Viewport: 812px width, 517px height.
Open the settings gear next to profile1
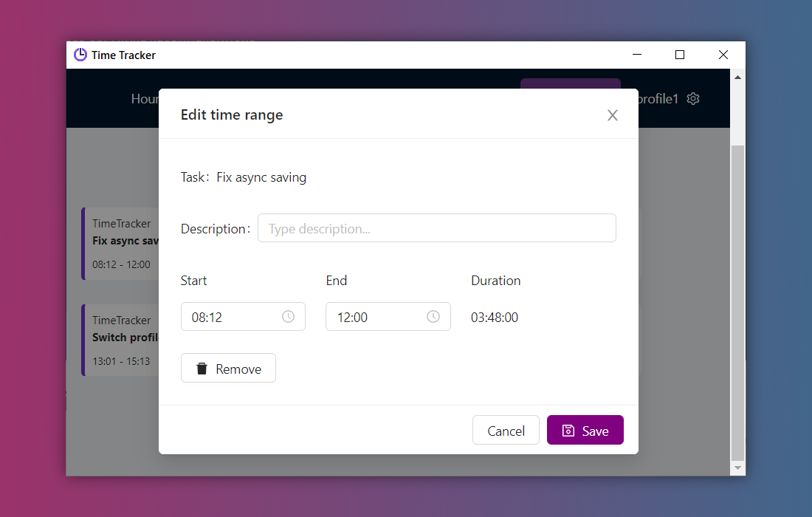coord(693,98)
